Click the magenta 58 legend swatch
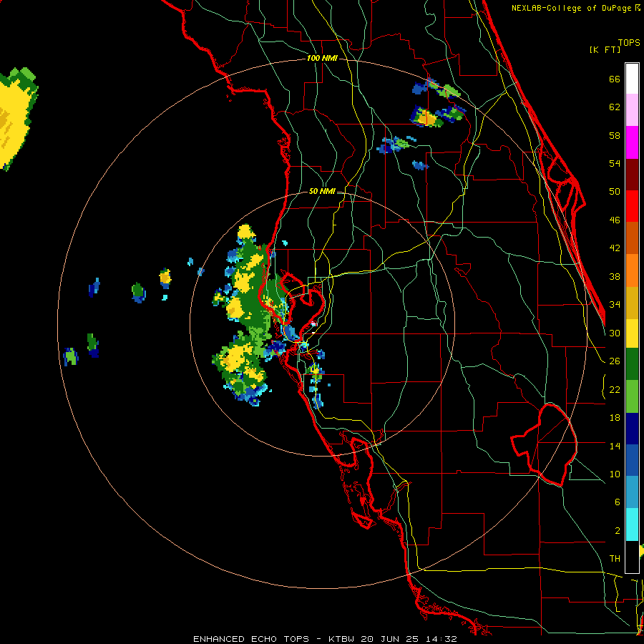This screenshot has height=644, width=644. (632, 142)
